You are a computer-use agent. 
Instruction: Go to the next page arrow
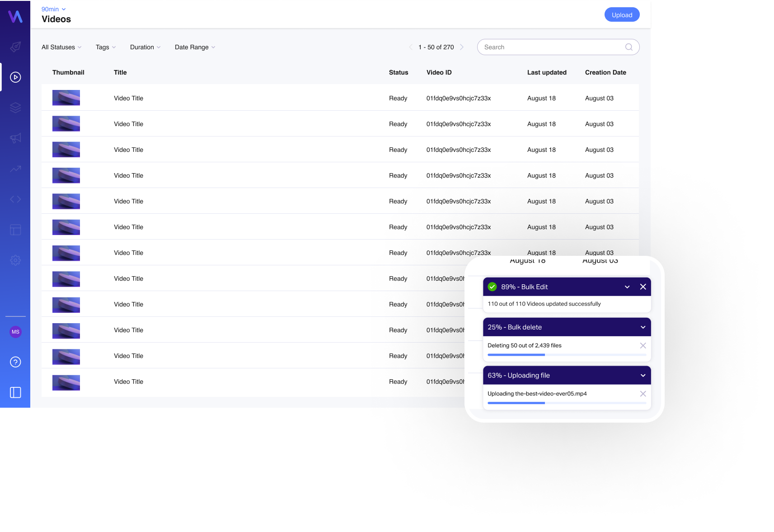461,47
